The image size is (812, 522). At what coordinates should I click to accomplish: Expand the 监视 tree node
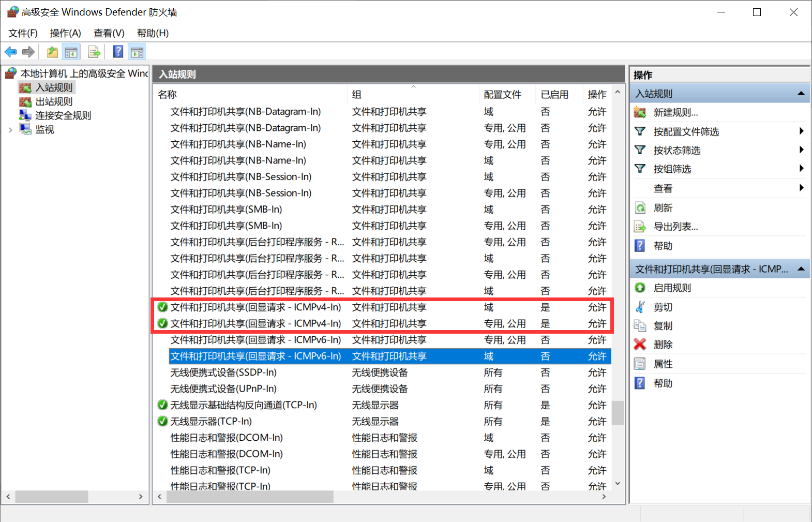point(10,130)
